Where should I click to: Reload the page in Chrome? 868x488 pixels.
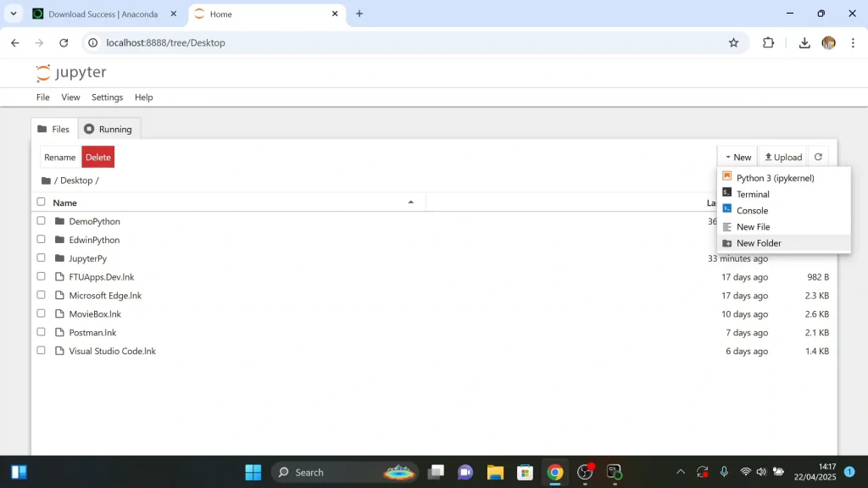click(64, 42)
